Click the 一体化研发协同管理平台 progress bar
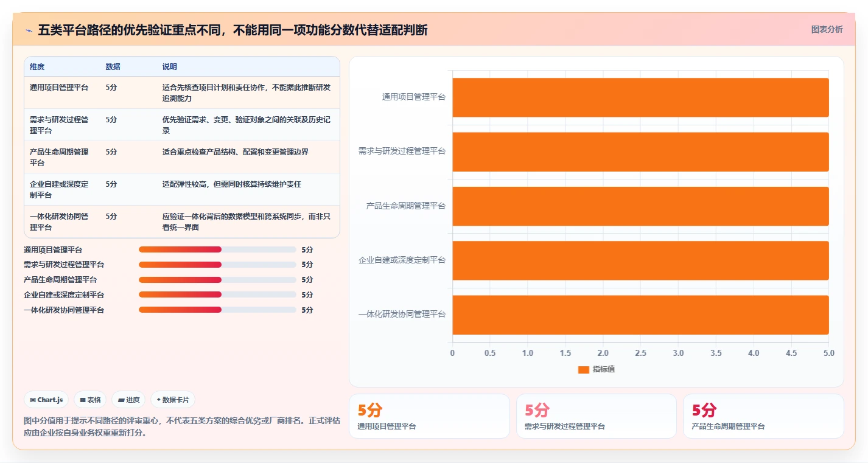This screenshot has width=868, height=463. [217, 310]
